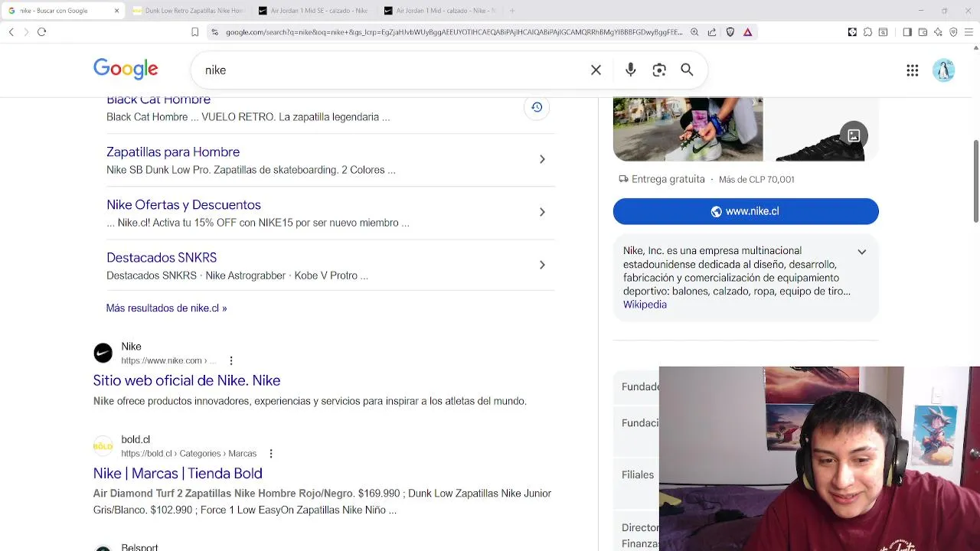Open the three-dot menu for the nike.com result
The image size is (980, 551).
(x=231, y=360)
